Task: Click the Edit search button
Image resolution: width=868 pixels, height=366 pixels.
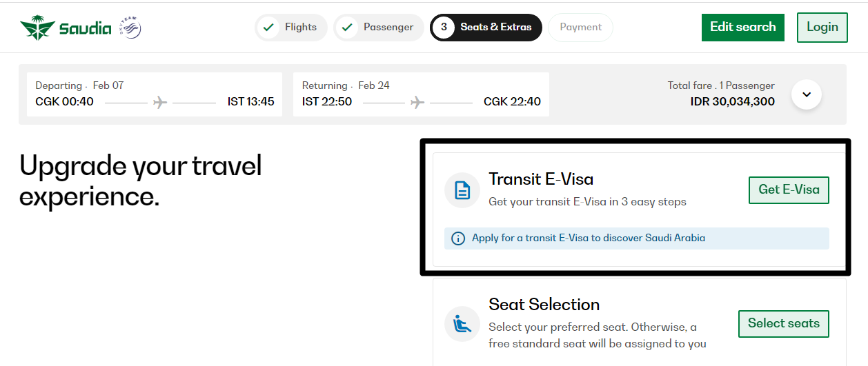Action: [x=742, y=28]
